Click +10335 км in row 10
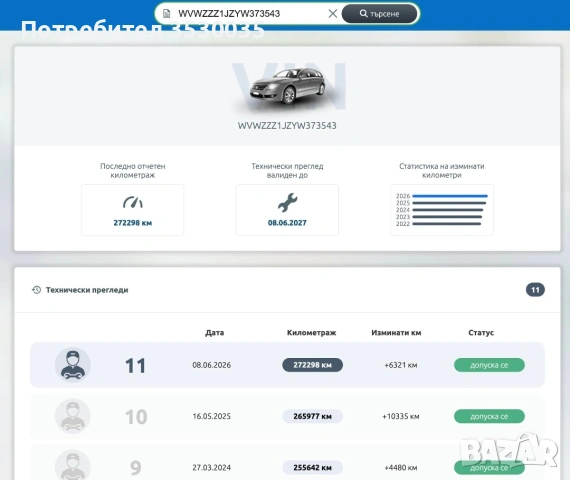Viewport: 570px width, 480px height. (x=401, y=416)
